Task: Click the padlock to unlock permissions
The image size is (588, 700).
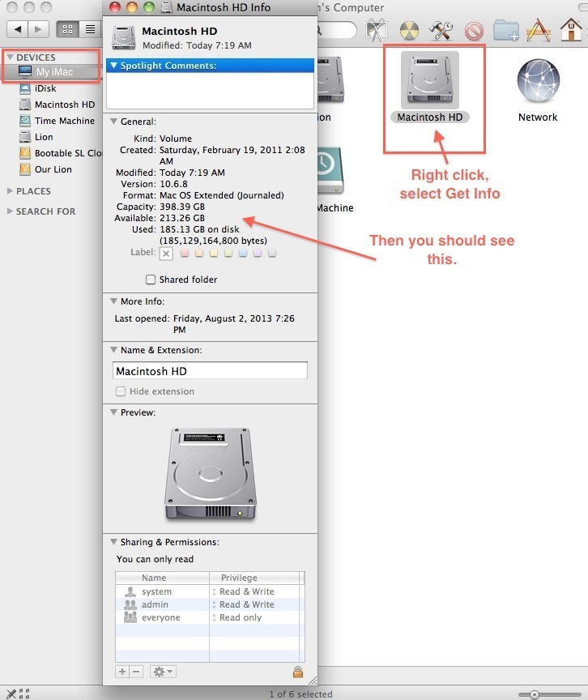Action: tap(297, 672)
